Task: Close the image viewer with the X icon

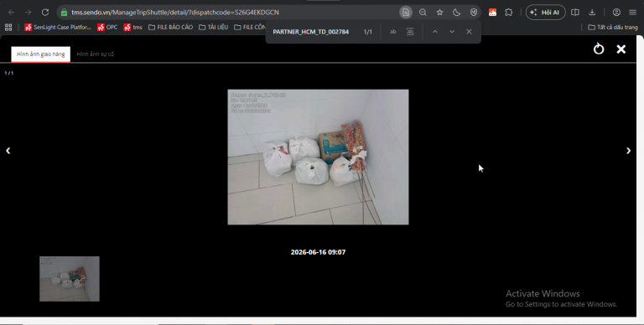Action: pyautogui.click(x=621, y=49)
